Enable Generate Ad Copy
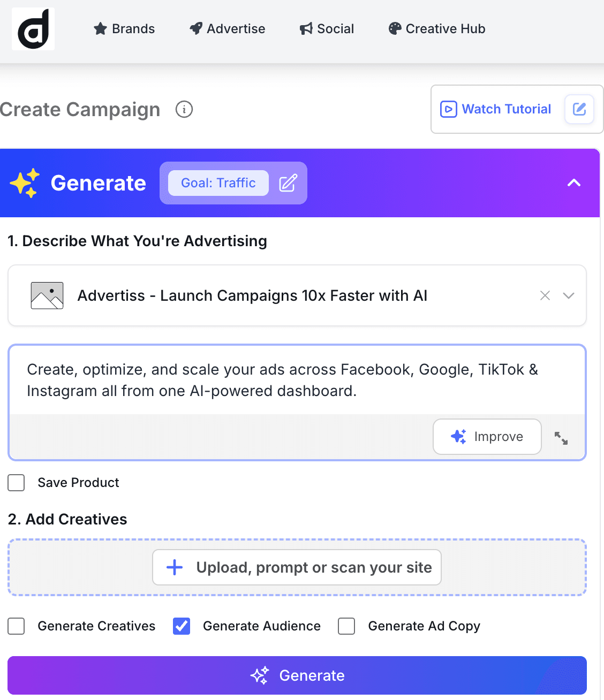Image resolution: width=604 pixels, height=700 pixels. click(x=346, y=626)
